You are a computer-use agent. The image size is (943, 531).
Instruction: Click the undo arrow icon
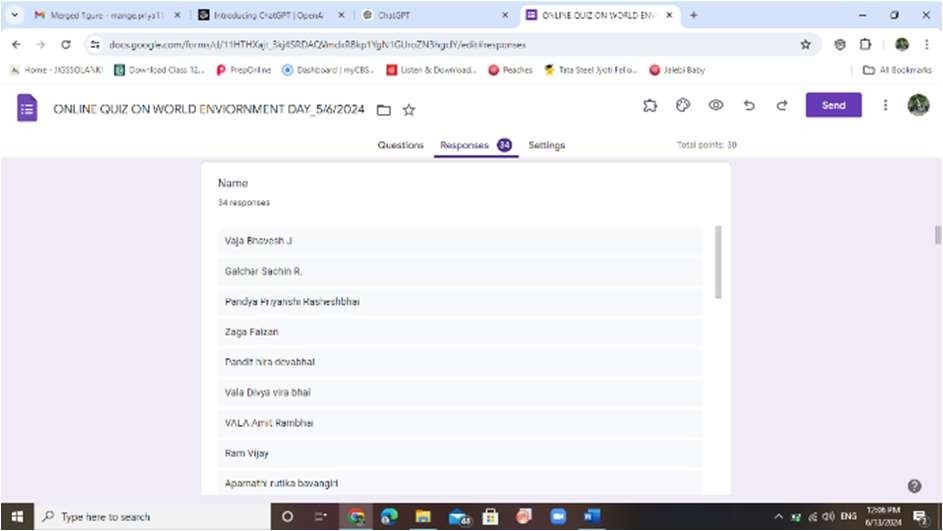[749, 106]
